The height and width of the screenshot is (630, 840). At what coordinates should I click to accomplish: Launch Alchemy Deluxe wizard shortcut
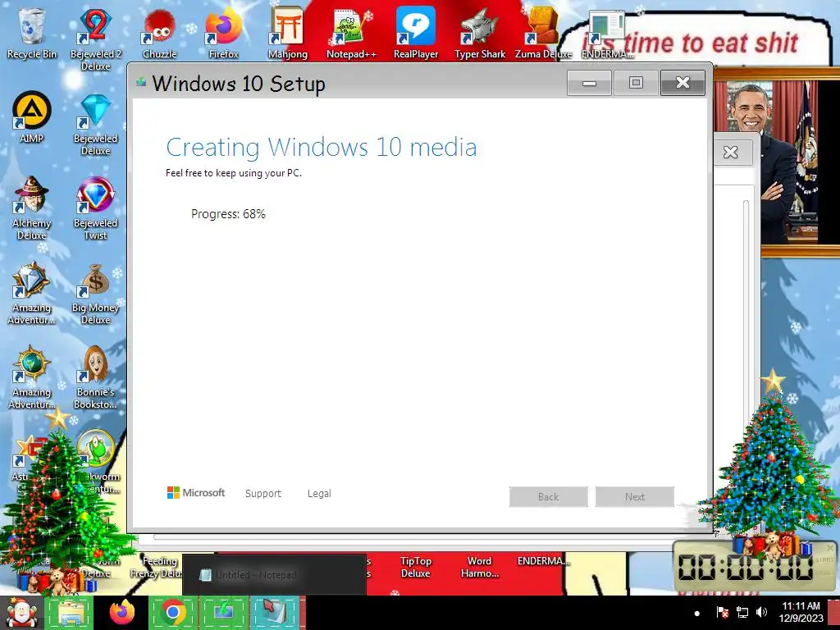32,208
